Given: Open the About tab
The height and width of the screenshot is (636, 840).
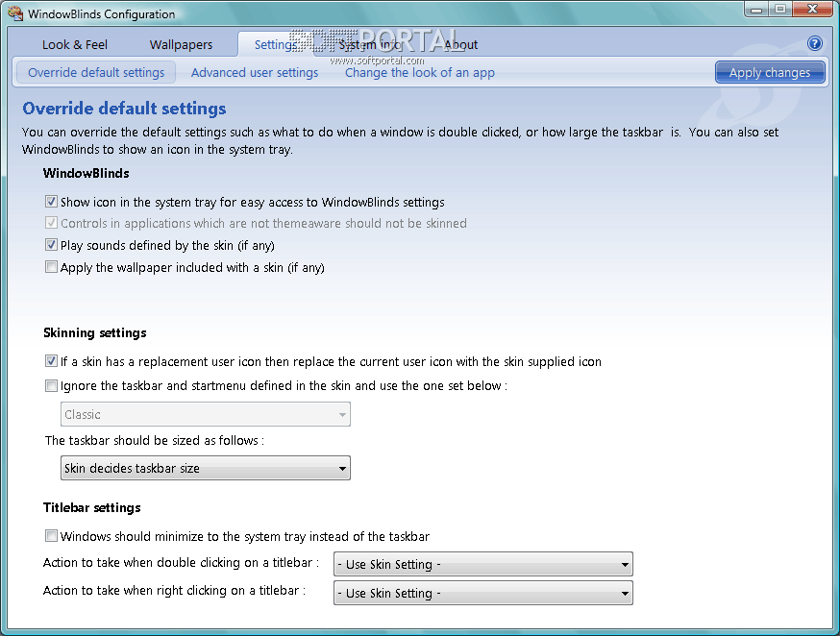Looking at the screenshot, I should [x=460, y=44].
